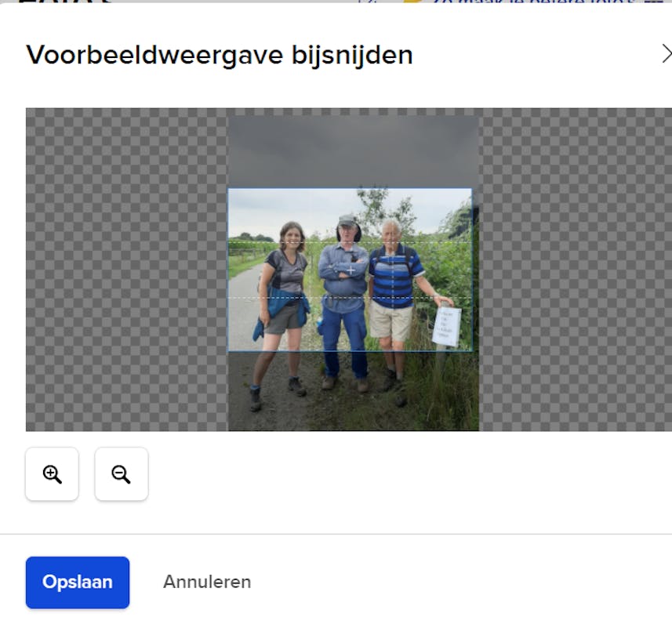Save the crop with Opslaan

pyautogui.click(x=77, y=582)
